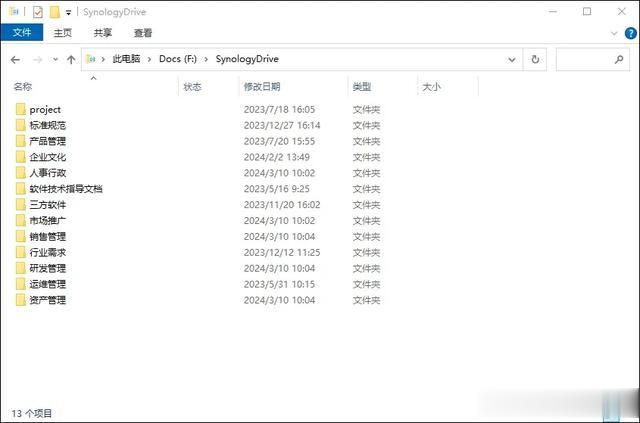The width and height of the screenshot is (640, 423).
Task: Click the date 2023/12/12 11:25
Action: (282, 253)
